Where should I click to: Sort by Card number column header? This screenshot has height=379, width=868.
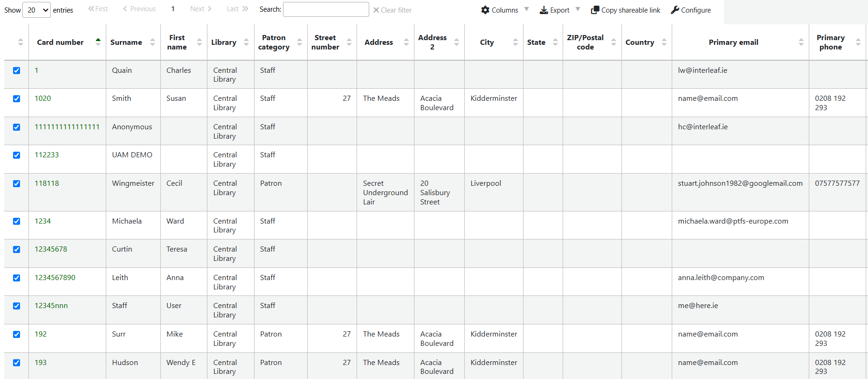point(61,42)
